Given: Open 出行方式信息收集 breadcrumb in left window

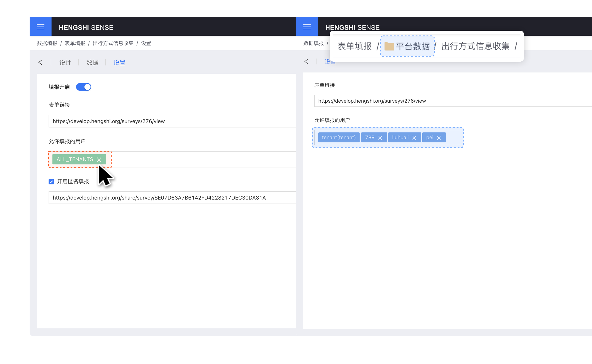Looking at the screenshot, I should pos(113,43).
